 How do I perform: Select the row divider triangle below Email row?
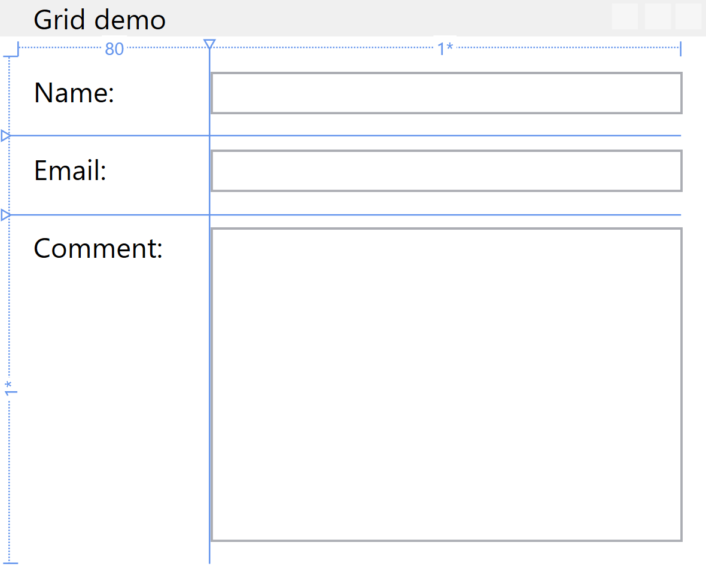[5, 215]
